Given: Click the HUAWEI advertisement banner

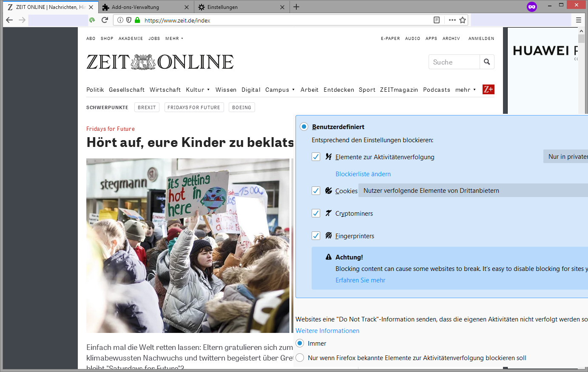Looking at the screenshot, I should [543, 70].
